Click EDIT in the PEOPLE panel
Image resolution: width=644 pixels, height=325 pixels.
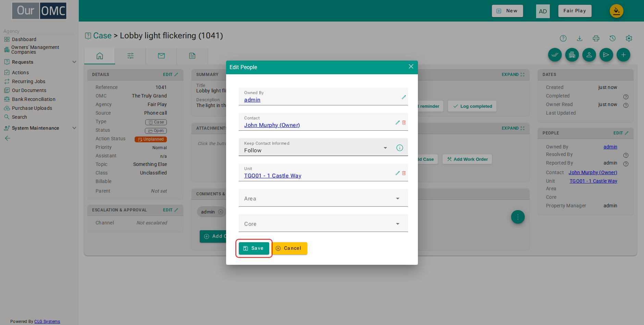pos(621,133)
